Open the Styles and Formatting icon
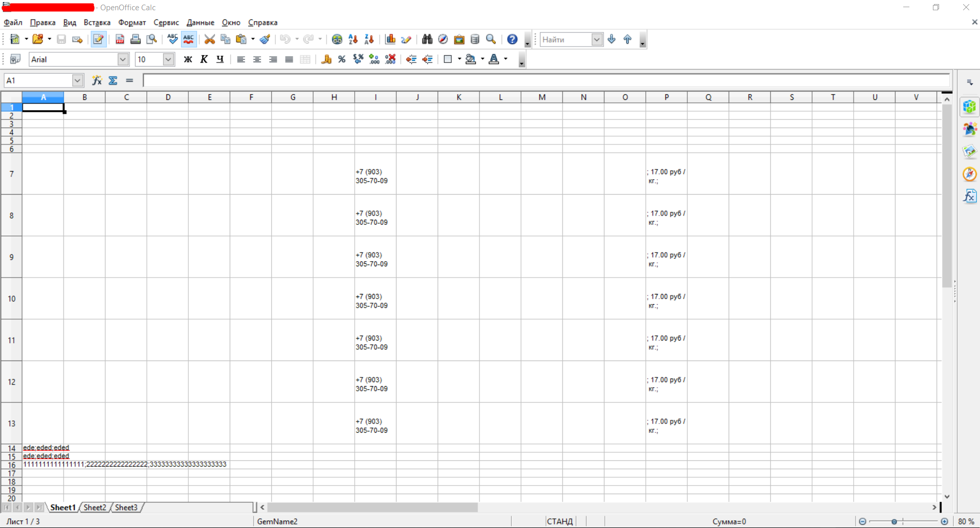This screenshot has height=528, width=980. (x=15, y=59)
